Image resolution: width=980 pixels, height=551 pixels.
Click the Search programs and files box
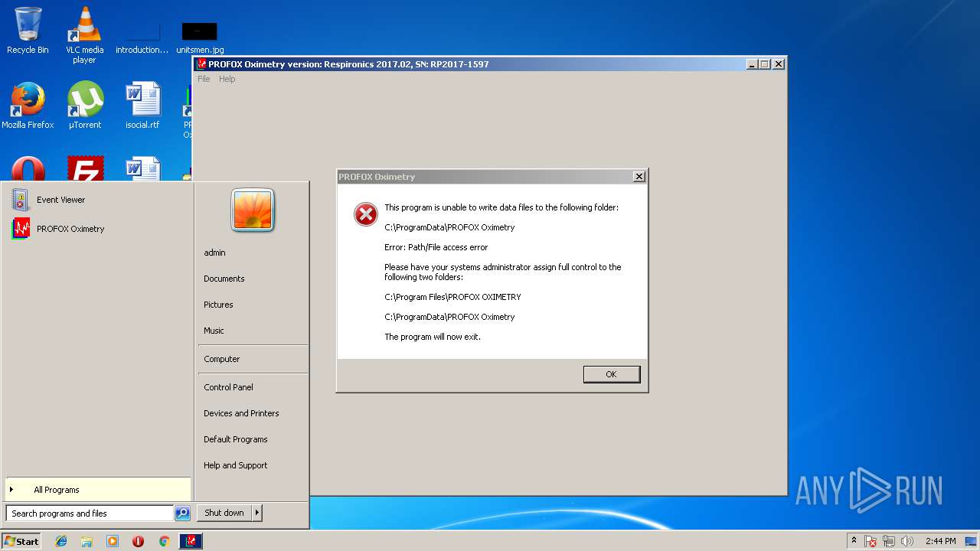point(90,514)
